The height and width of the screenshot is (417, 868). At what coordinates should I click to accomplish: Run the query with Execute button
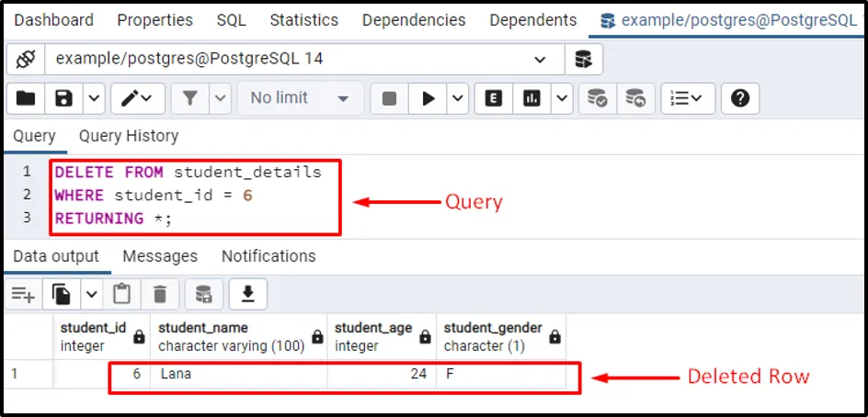428,98
